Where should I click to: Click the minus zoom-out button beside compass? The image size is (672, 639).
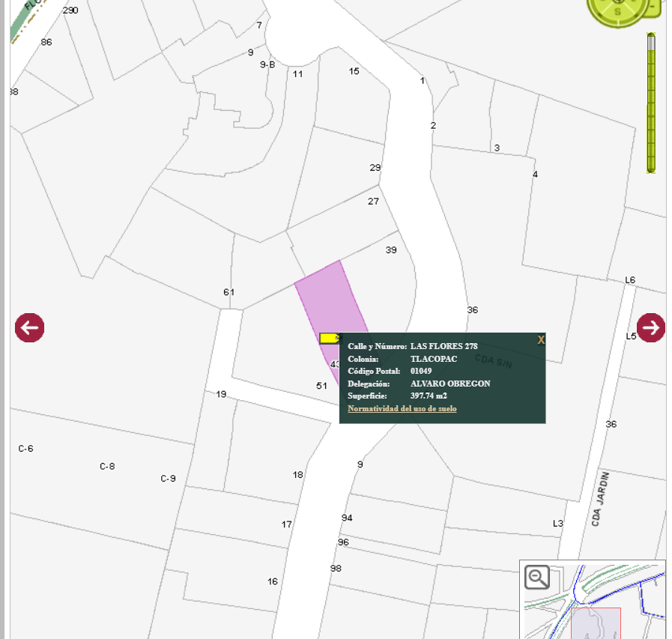[x=653, y=7]
